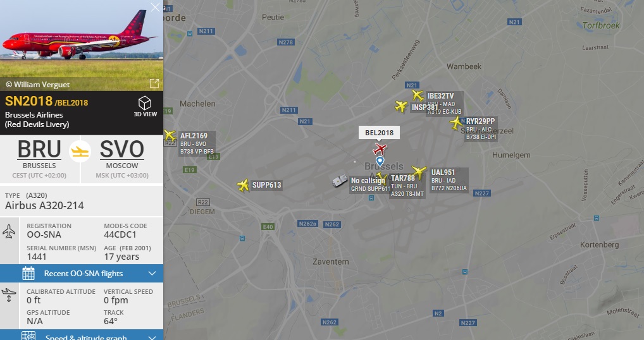Screen dimensions: 644x340
Task: Open the 3D VIEW cube icon
Action: pos(145,102)
